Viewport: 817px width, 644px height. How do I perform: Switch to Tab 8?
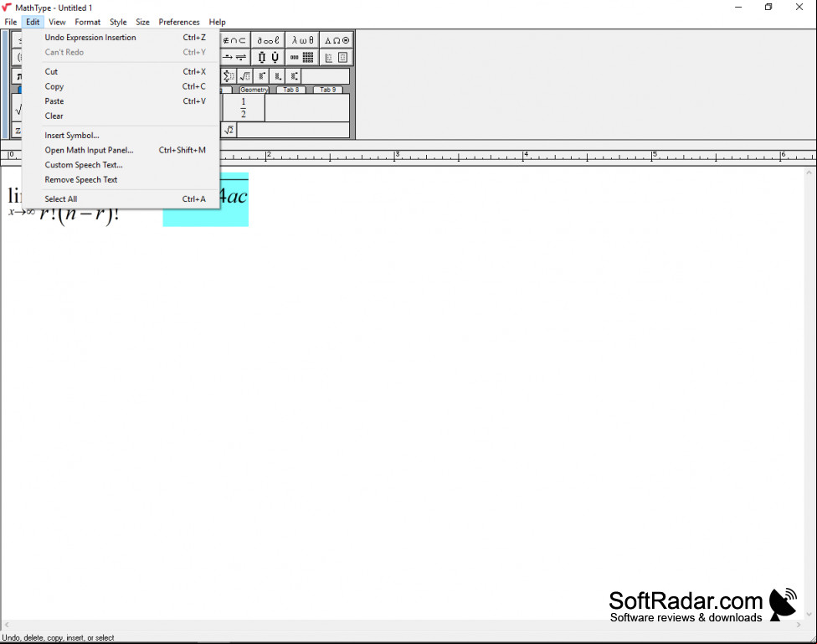tap(291, 90)
